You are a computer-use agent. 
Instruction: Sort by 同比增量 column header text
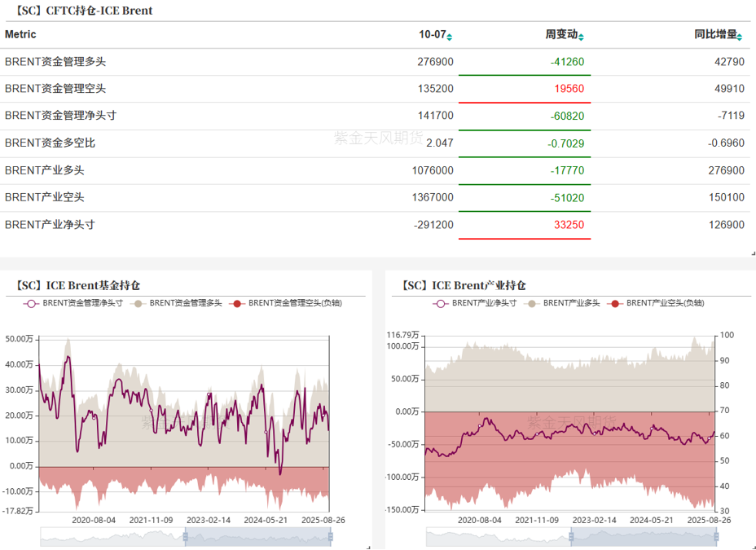click(x=715, y=35)
